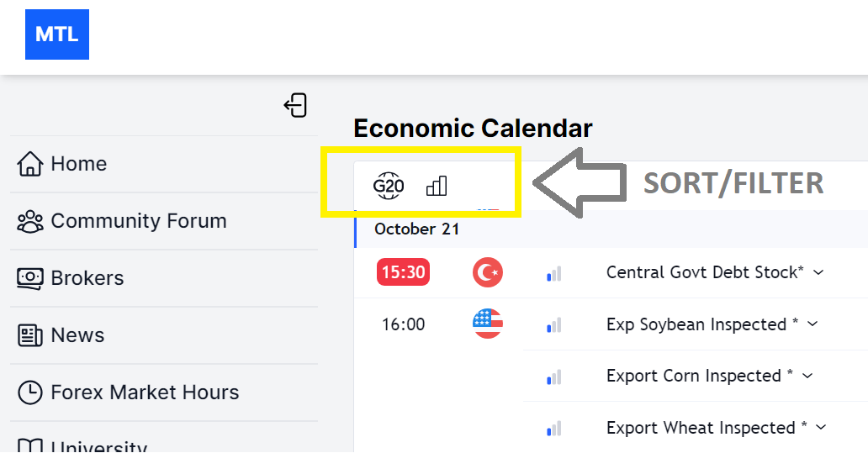
Task: Collapse the sidebar using the exit icon
Action: tap(295, 105)
